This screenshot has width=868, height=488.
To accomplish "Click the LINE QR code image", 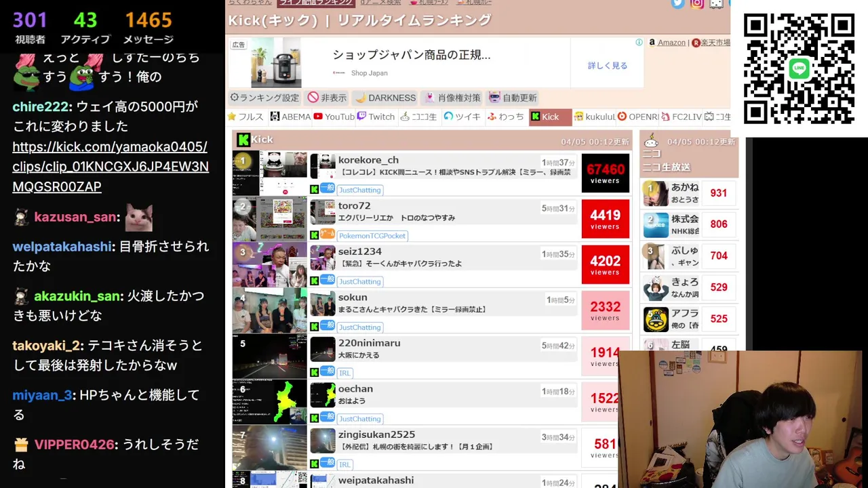I will click(799, 68).
